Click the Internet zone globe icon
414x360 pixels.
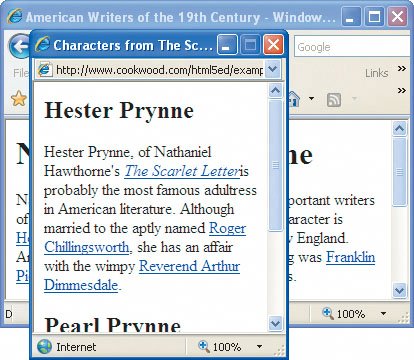44,347
